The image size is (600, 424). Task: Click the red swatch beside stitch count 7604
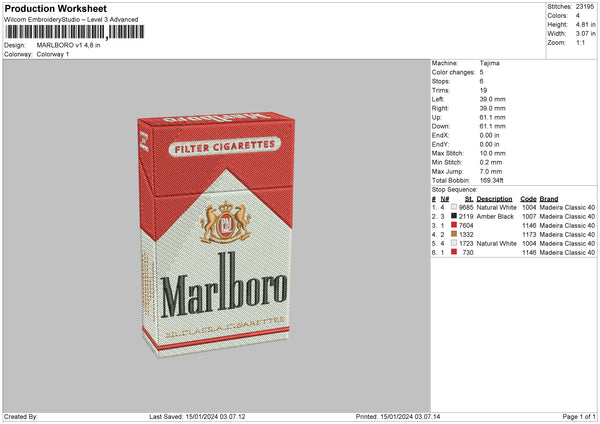click(454, 225)
